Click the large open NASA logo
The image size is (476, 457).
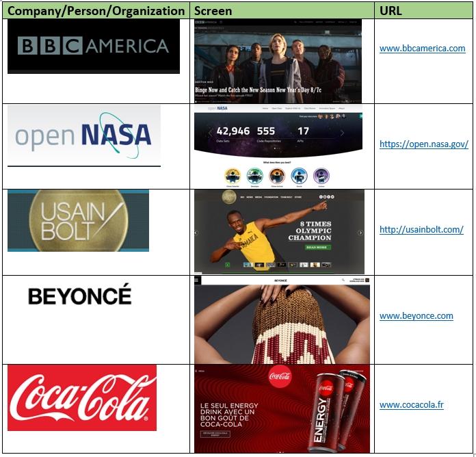click(84, 135)
